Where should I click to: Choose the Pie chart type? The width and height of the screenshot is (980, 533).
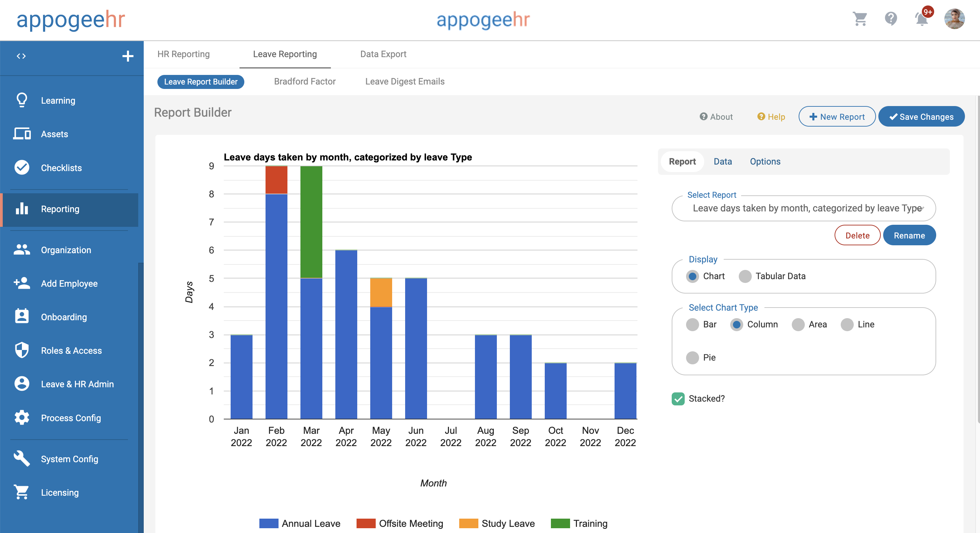point(692,357)
